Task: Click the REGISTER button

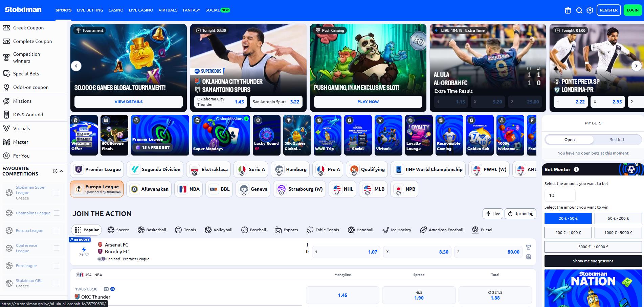Action: tap(608, 10)
